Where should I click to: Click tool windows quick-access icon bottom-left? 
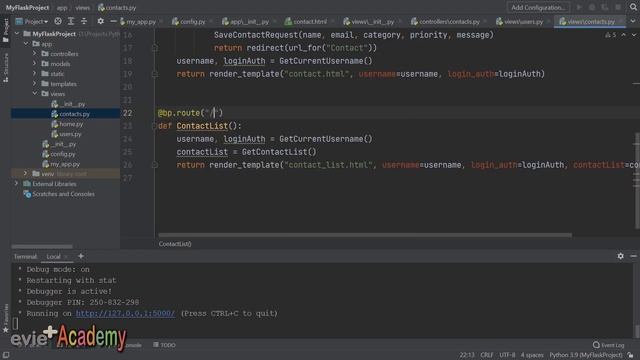[x=6, y=355]
